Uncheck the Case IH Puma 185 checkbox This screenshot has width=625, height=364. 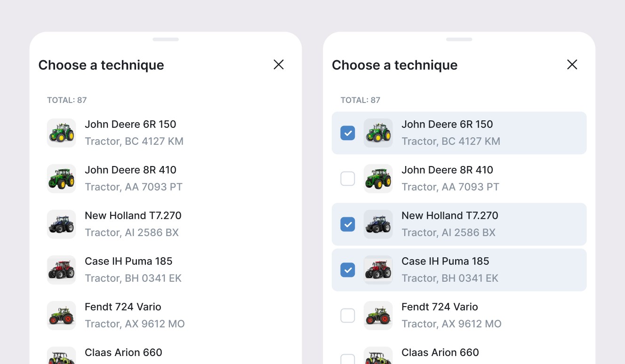click(348, 270)
